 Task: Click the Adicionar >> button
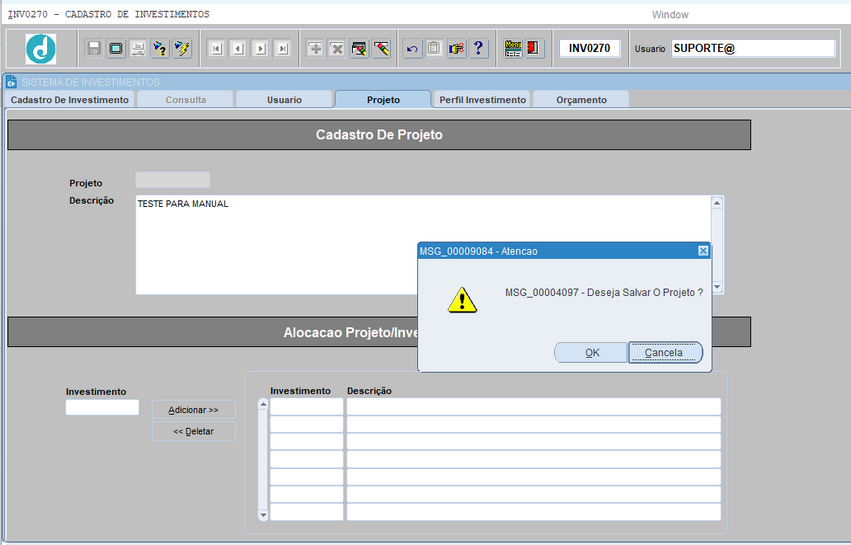point(193,410)
